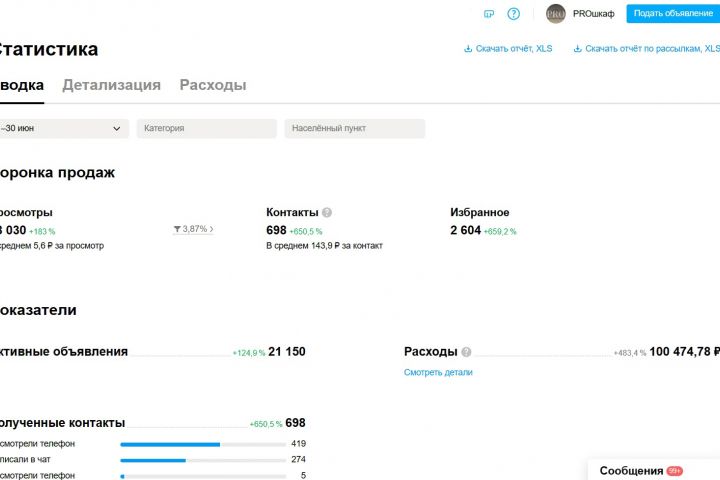
Task: Click the blue bar with value 274
Action: point(153,460)
